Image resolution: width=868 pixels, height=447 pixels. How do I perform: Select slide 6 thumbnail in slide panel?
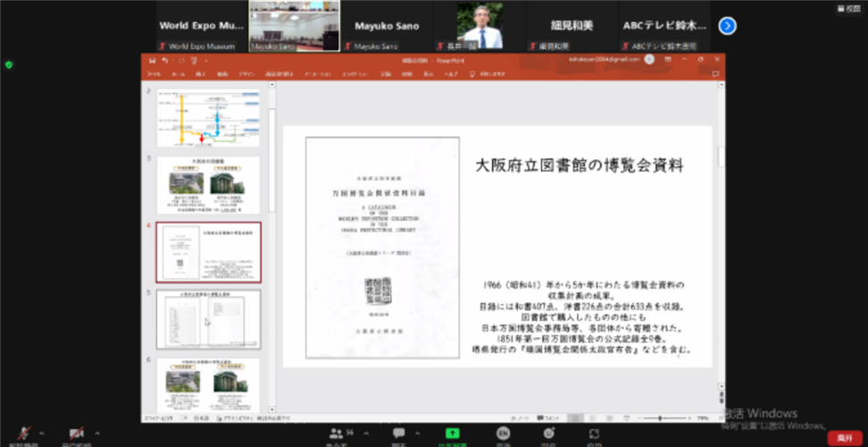click(x=208, y=385)
